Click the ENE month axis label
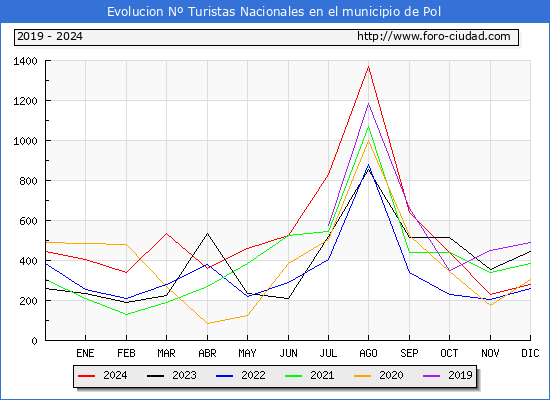 point(85,353)
